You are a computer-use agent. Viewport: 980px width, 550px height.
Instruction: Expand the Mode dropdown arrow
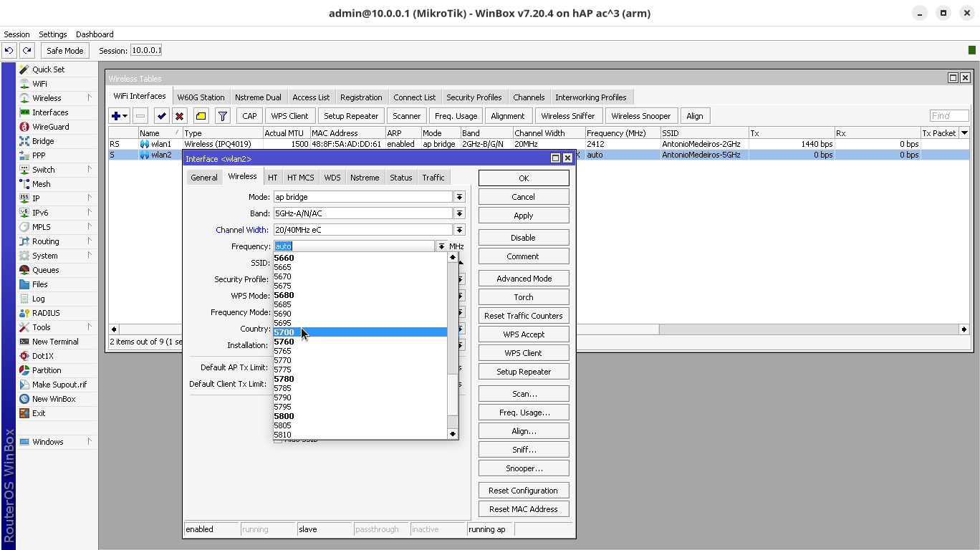pos(459,197)
